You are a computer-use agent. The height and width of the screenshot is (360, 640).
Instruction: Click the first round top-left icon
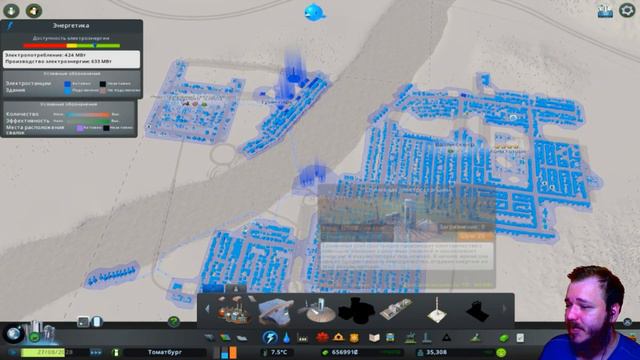coord(11,10)
